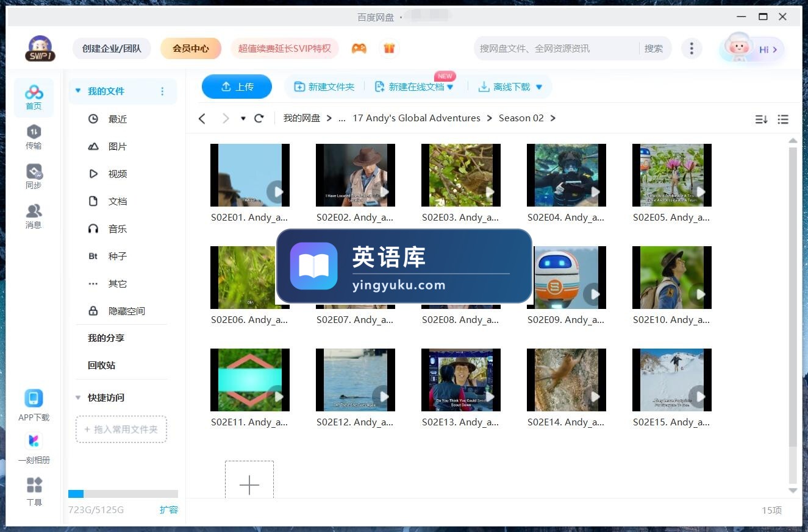Image resolution: width=808 pixels, height=532 pixels.
Task: Click 新建文件夹 new folder
Action: [x=324, y=87]
